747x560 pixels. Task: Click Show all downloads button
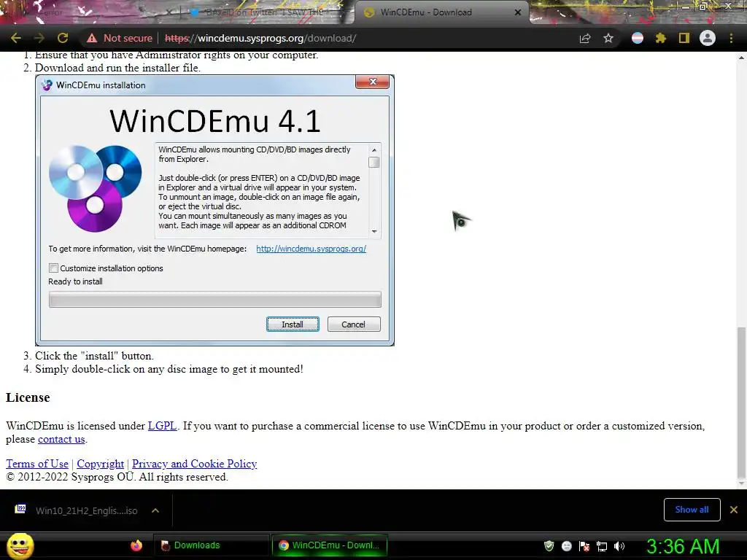coord(692,510)
